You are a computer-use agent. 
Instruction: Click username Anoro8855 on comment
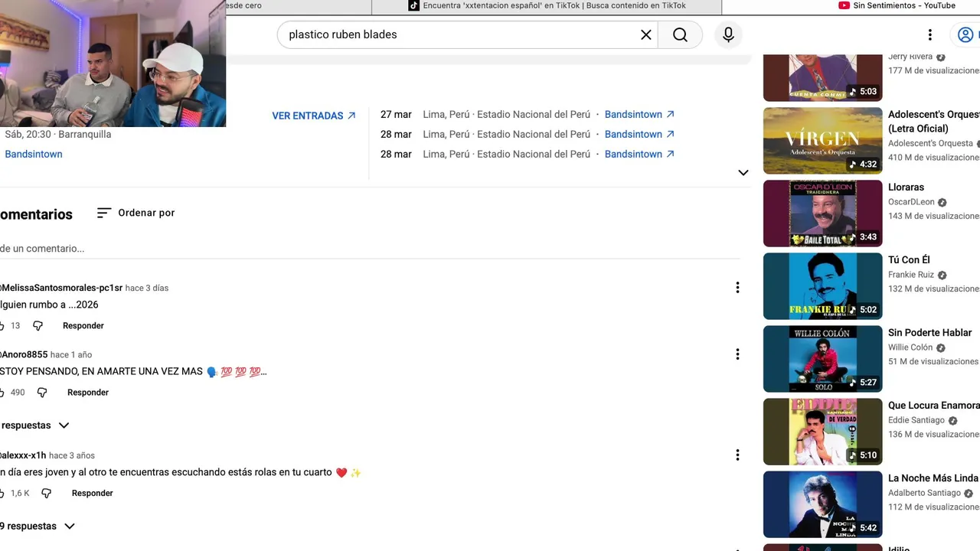coord(24,355)
